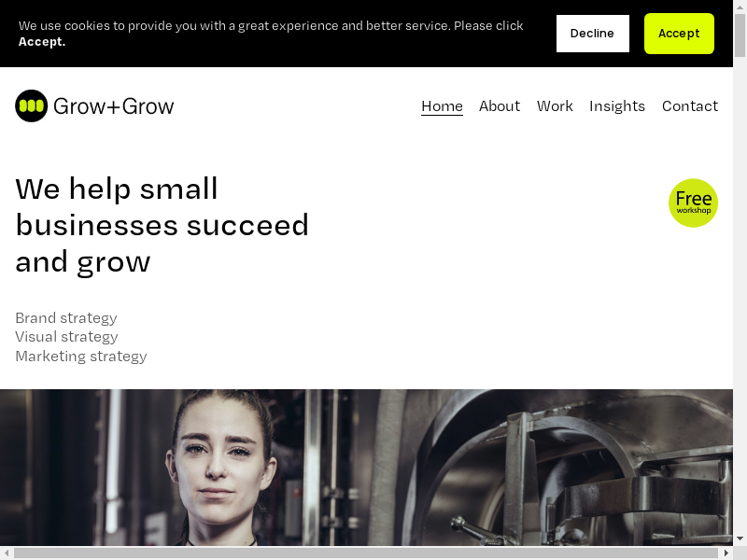Image resolution: width=747 pixels, height=560 pixels.
Task: Select the Visual strategy text
Action: pos(66,337)
